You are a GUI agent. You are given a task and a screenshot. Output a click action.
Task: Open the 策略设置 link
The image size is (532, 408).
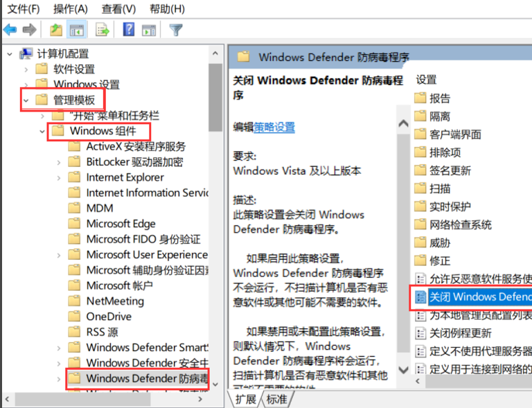[274, 127]
